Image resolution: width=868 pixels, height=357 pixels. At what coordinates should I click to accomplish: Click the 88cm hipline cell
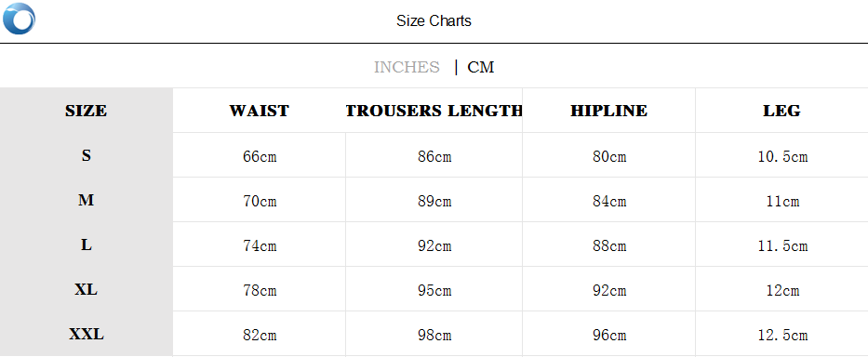pyautogui.click(x=609, y=245)
